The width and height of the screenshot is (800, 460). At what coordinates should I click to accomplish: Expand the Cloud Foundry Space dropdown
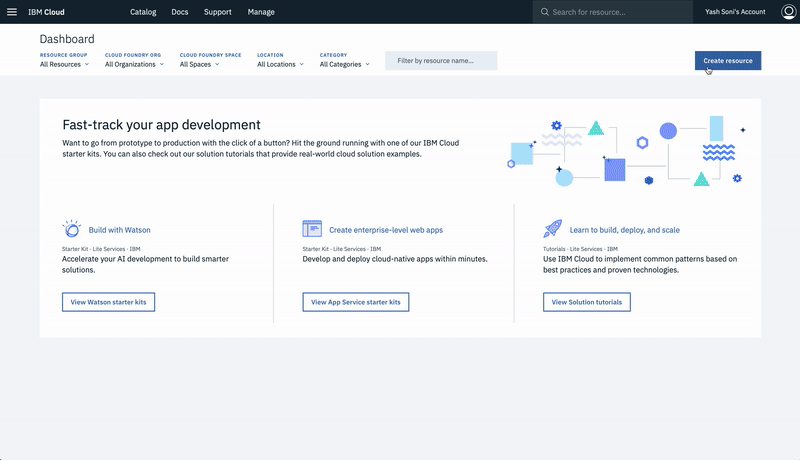click(199, 64)
